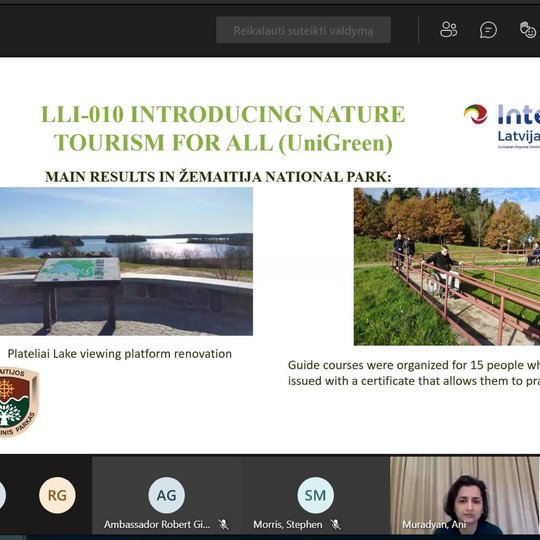Select the RG participant avatar
This screenshot has width=540, height=540.
coord(57,495)
